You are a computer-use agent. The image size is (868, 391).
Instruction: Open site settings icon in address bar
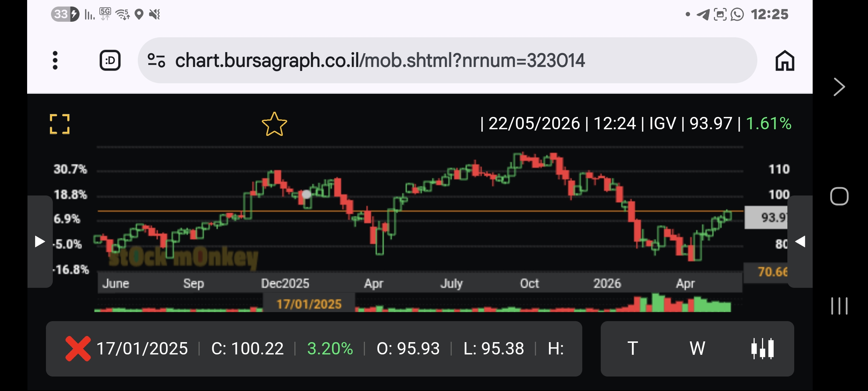[156, 60]
